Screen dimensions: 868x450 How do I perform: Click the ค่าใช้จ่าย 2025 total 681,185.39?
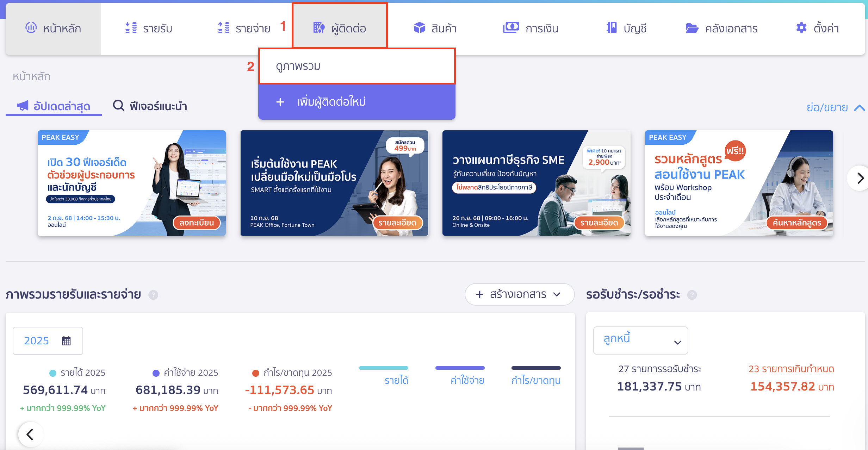(177, 390)
